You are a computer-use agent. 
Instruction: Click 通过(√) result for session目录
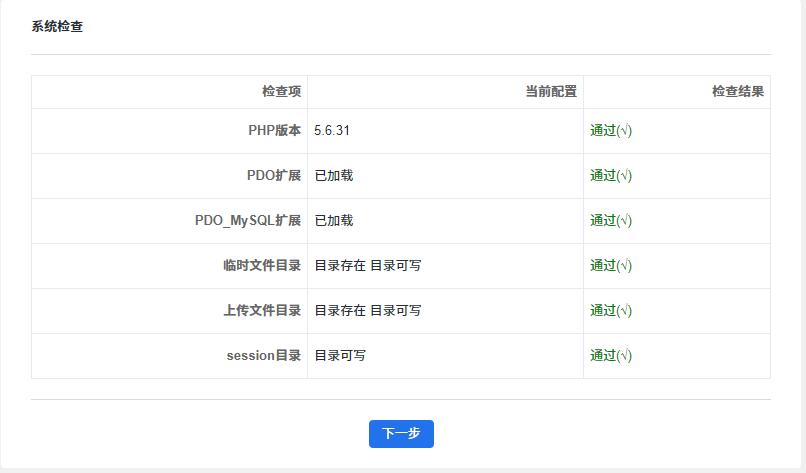pos(611,355)
